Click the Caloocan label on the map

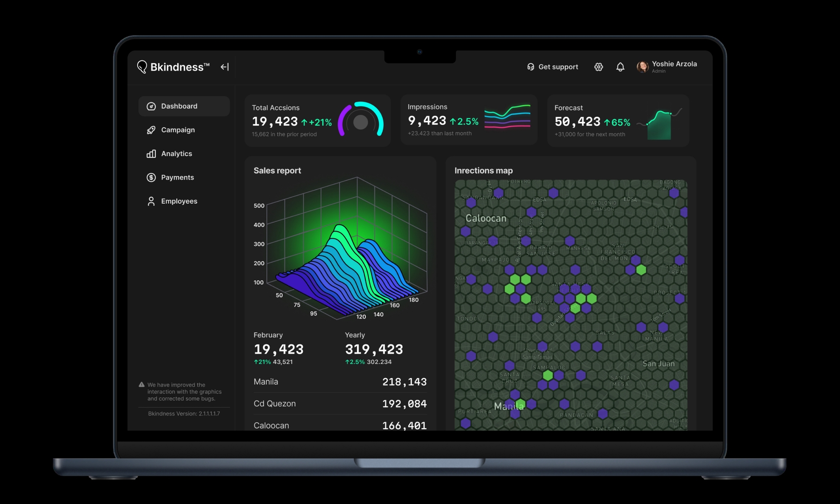(x=486, y=218)
